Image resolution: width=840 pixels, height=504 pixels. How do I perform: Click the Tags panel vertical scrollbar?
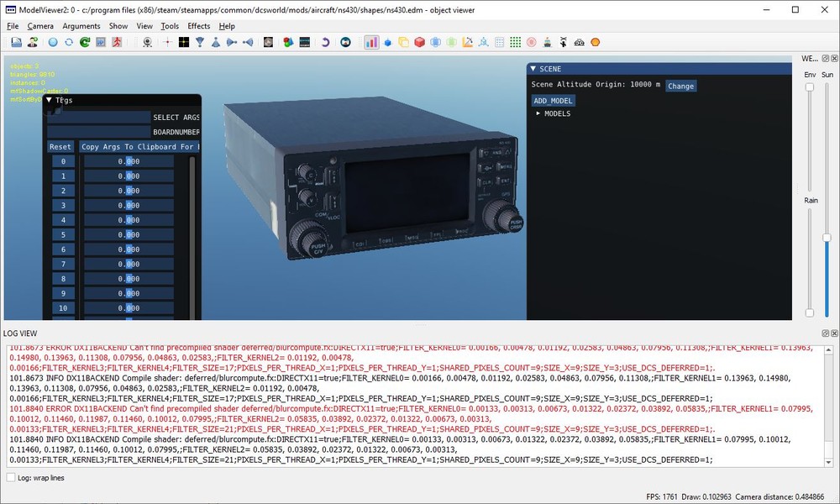click(192, 237)
